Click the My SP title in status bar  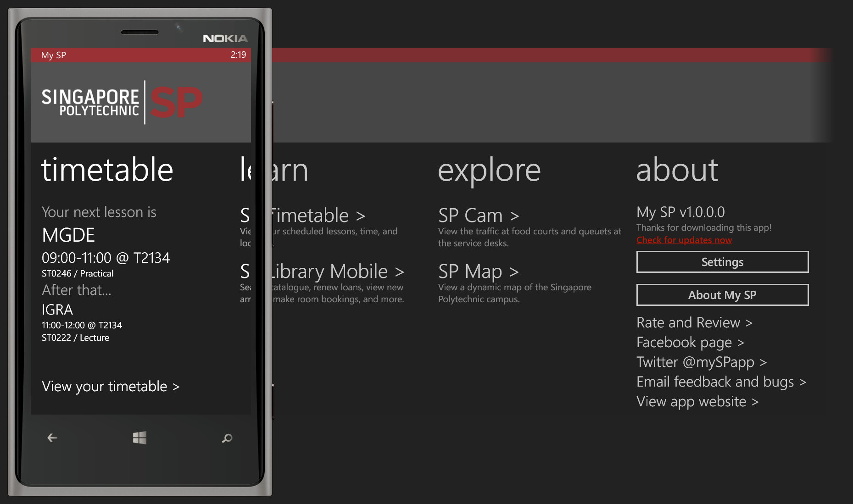coord(54,55)
